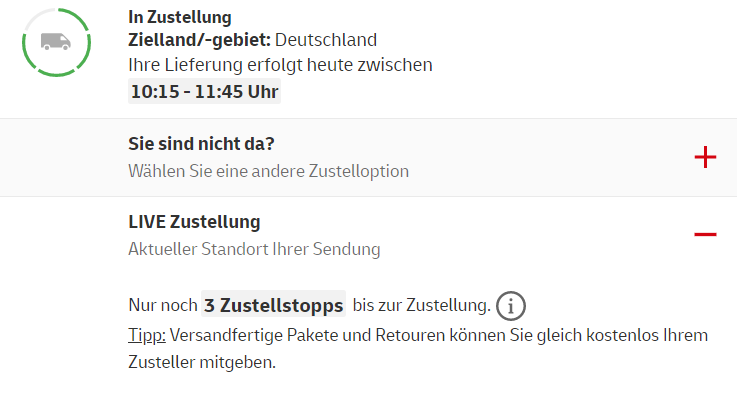The height and width of the screenshot is (405, 737).
Task: Collapse LIVE Zustellung with the minus icon
Action: click(705, 234)
